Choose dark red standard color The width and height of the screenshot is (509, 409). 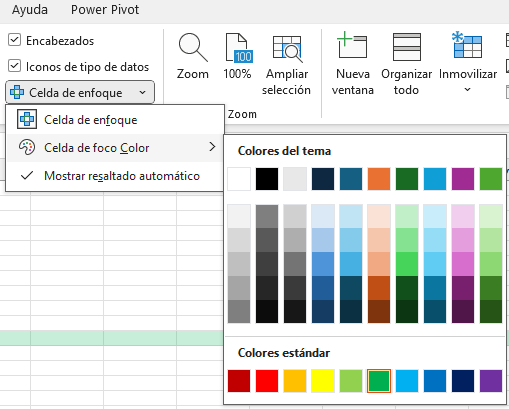[x=239, y=381]
